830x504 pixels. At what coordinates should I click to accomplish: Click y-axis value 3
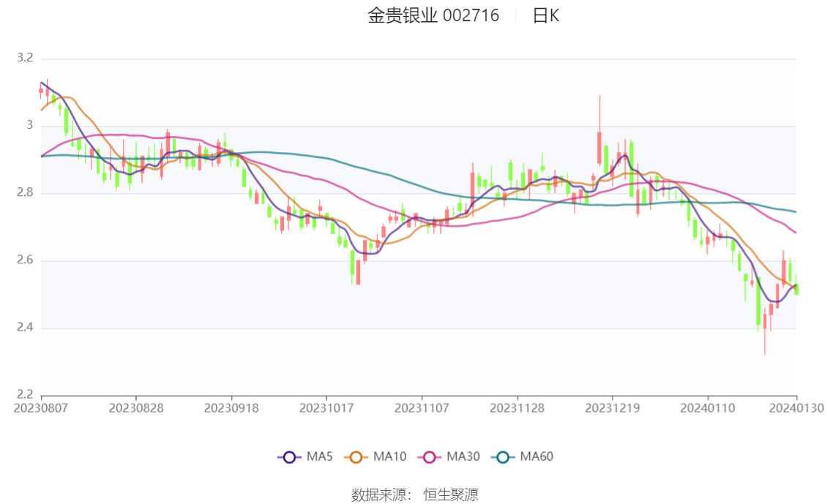pyautogui.click(x=29, y=125)
